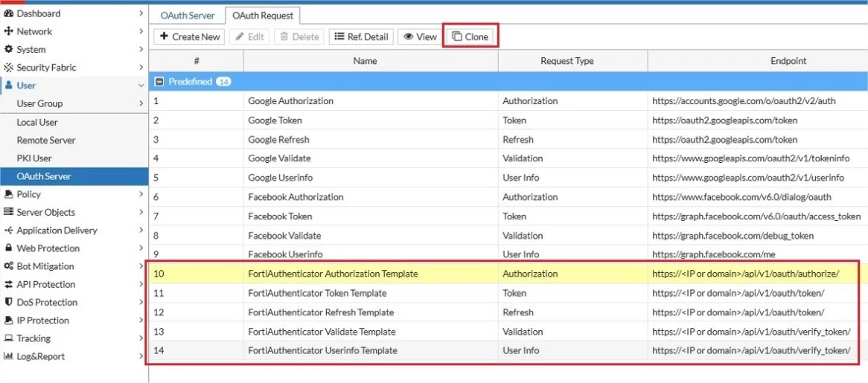Click the Policy icon in sidebar
Image resolution: width=868 pixels, height=383 pixels.
point(8,194)
